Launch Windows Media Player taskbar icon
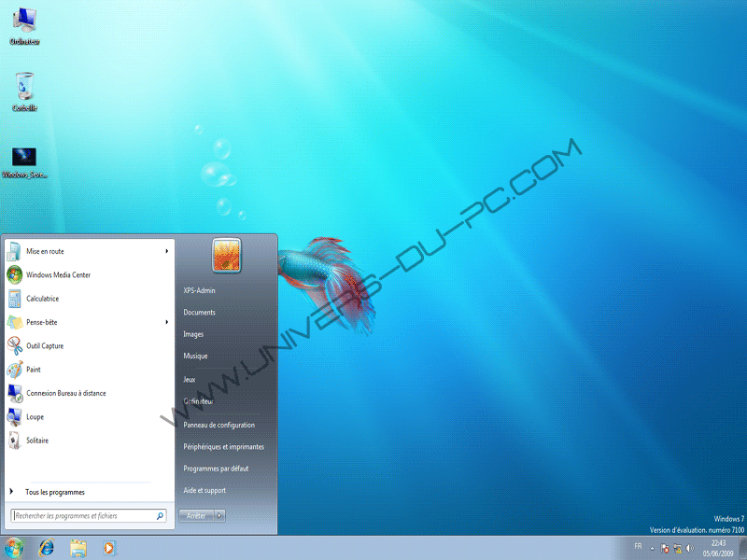The height and width of the screenshot is (560, 747). tap(109, 548)
